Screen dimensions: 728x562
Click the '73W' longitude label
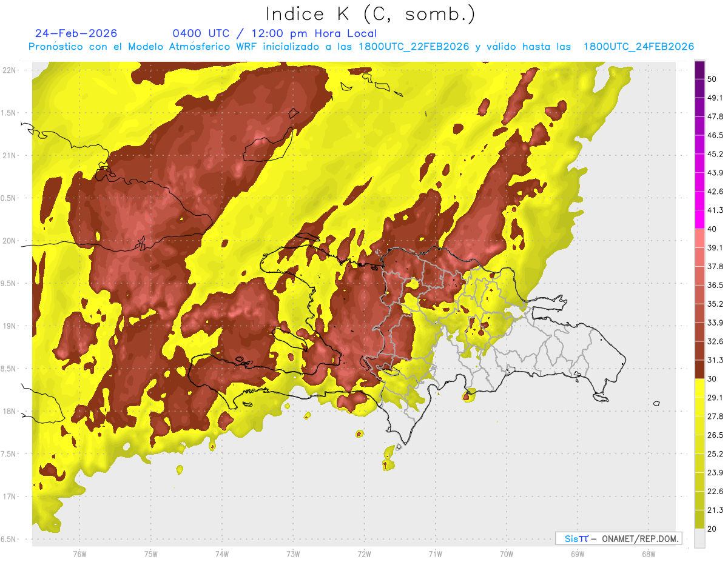(x=293, y=554)
